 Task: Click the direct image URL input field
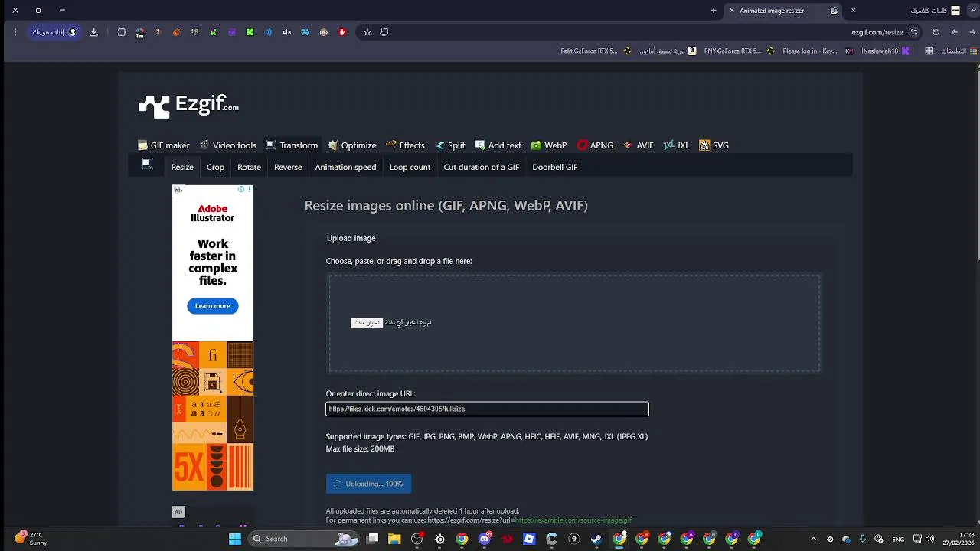coord(487,409)
